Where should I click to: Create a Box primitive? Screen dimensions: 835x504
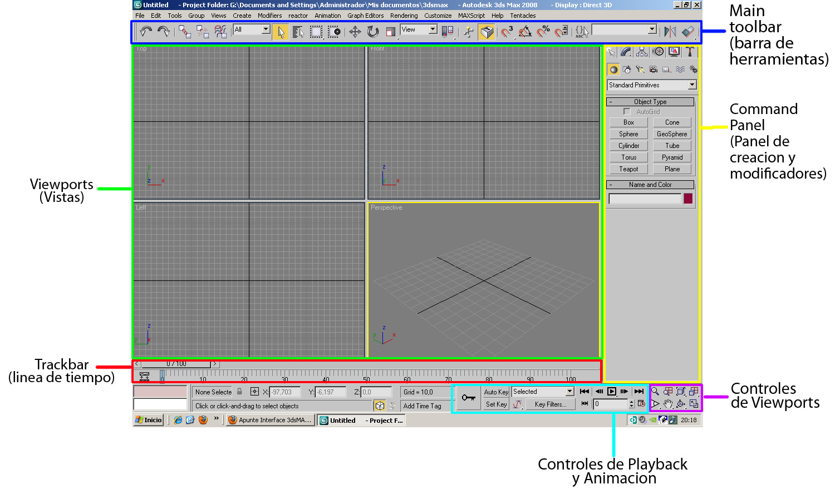(x=628, y=122)
